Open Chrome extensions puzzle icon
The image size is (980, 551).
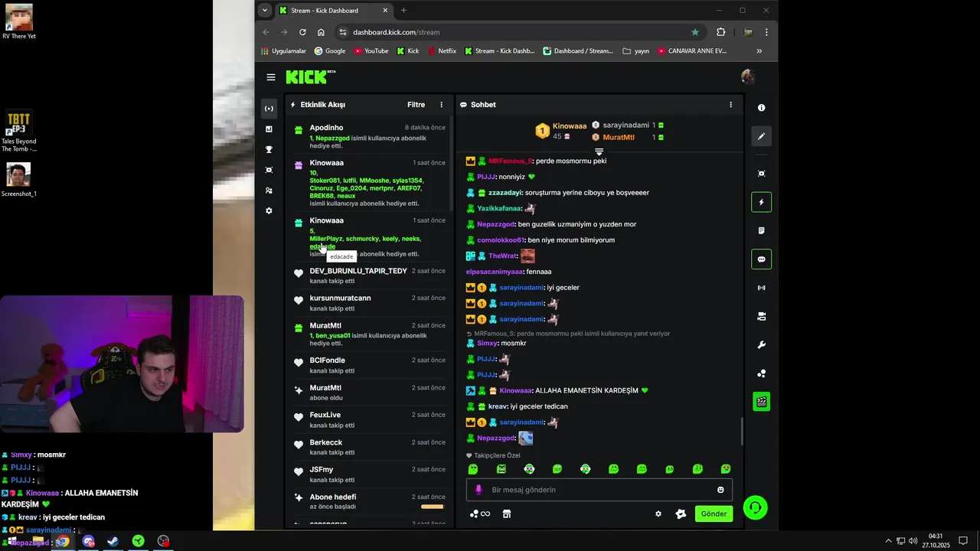coord(720,32)
